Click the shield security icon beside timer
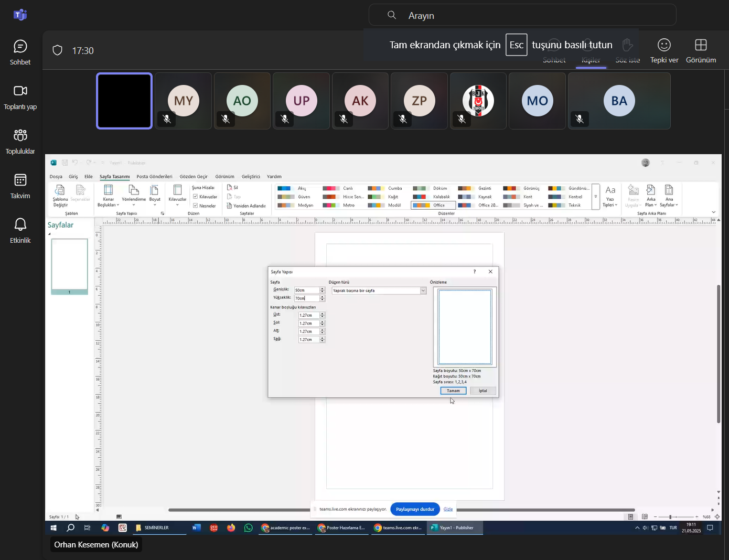This screenshot has height=560, width=729. (x=58, y=50)
